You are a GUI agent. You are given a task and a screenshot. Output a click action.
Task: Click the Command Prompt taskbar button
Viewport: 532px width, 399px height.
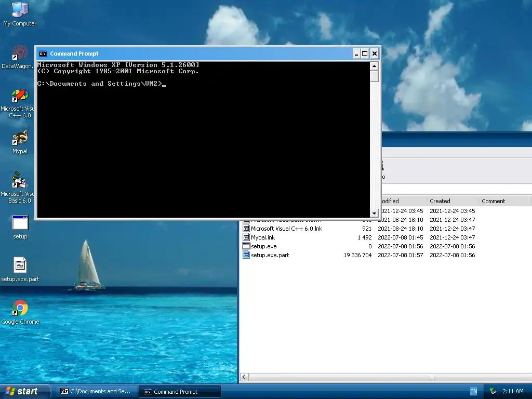coord(180,392)
